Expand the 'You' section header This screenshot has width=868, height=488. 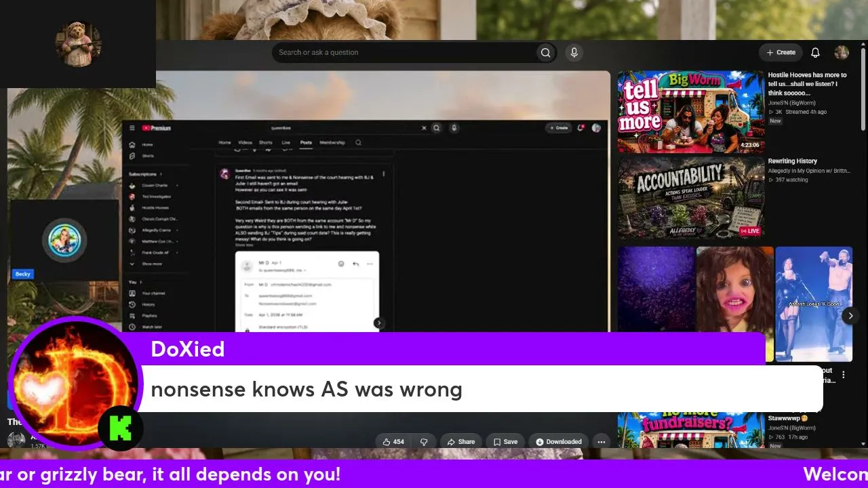[x=134, y=282]
